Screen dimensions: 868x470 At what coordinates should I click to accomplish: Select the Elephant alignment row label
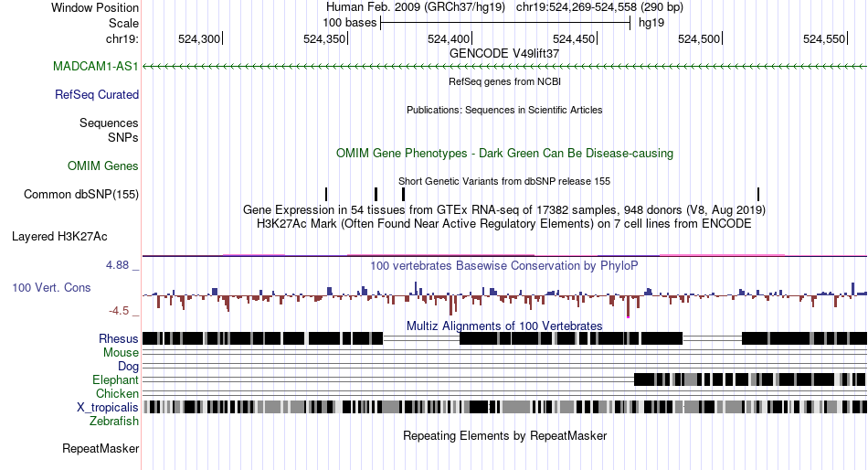(x=115, y=379)
